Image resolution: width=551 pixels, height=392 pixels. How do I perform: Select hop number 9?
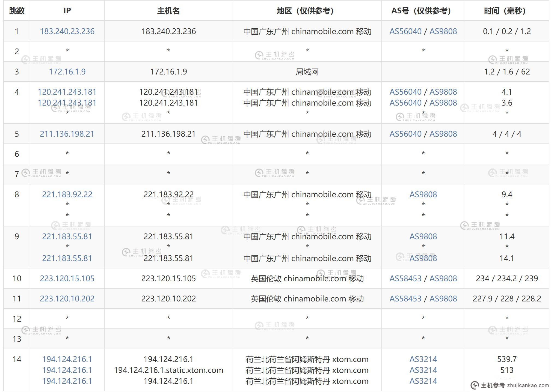click(x=17, y=237)
